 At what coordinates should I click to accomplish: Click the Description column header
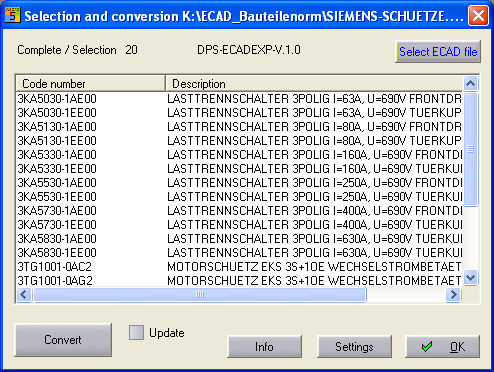click(314, 83)
